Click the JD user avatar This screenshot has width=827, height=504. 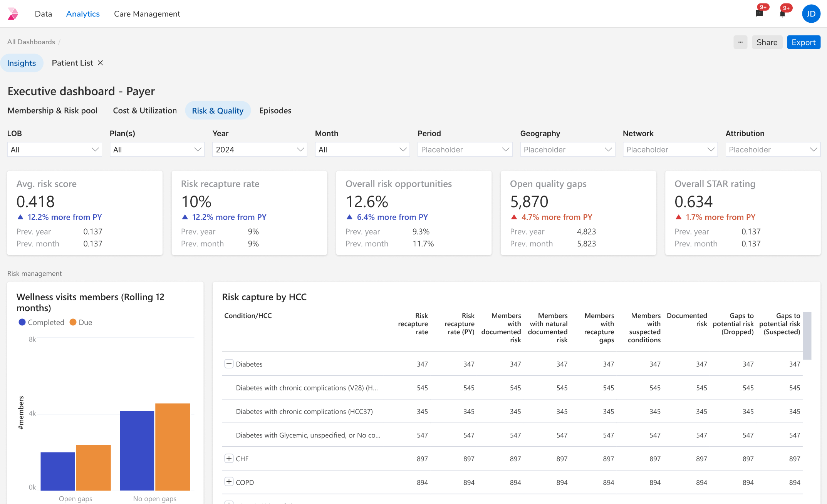point(811,14)
